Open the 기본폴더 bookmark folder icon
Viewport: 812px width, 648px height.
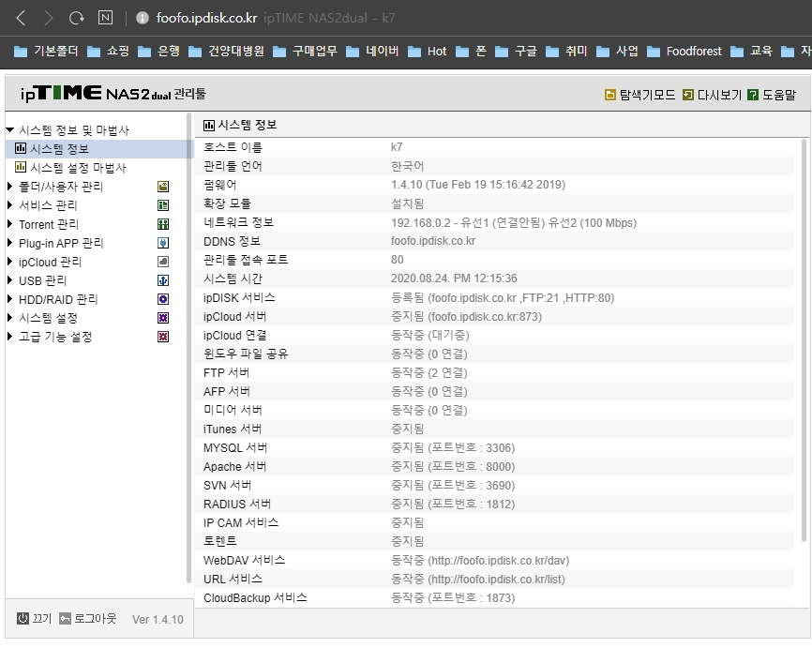pyautogui.click(x=21, y=52)
